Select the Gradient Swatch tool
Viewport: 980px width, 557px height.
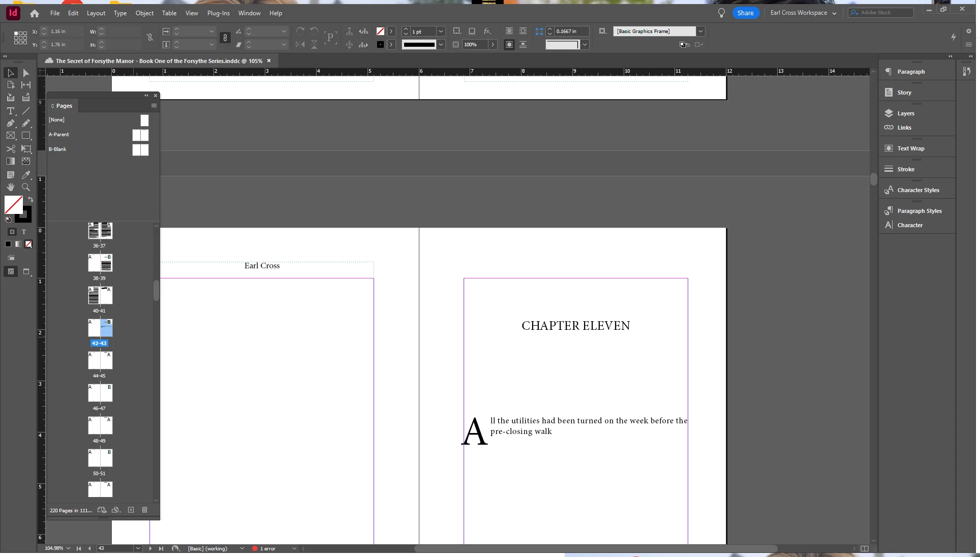[x=10, y=161]
